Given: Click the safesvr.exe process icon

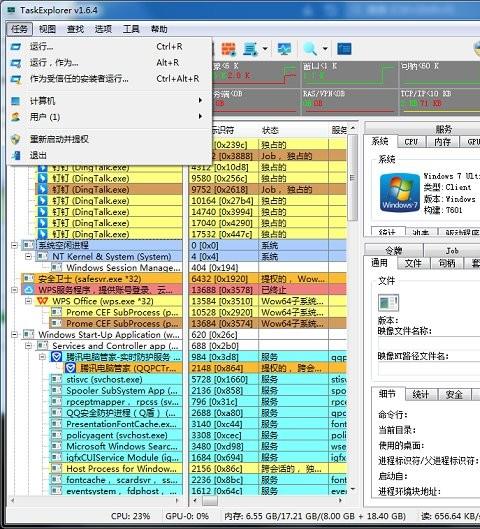Looking at the screenshot, I should point(28,279).
